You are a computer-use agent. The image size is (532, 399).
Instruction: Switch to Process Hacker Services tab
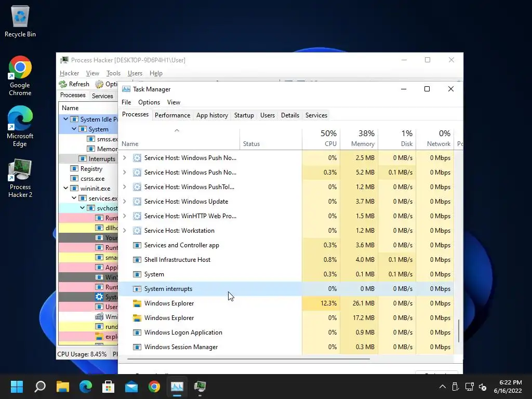coord(102,96)
